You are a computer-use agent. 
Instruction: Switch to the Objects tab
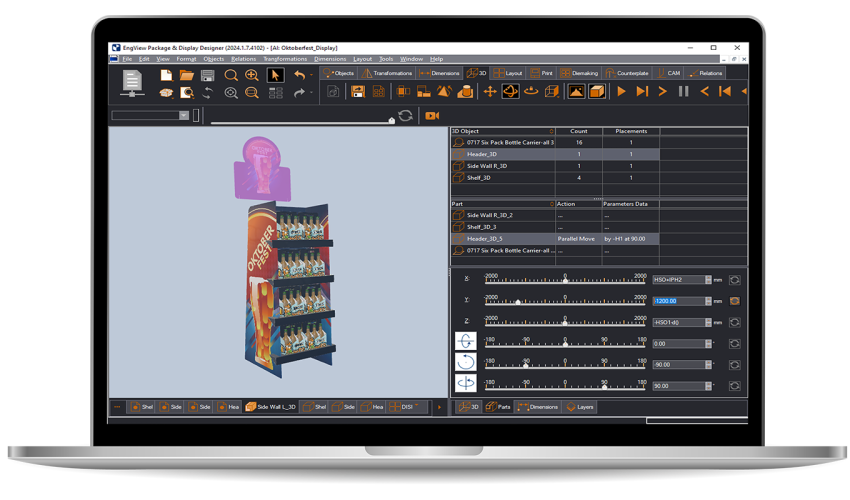338,73
